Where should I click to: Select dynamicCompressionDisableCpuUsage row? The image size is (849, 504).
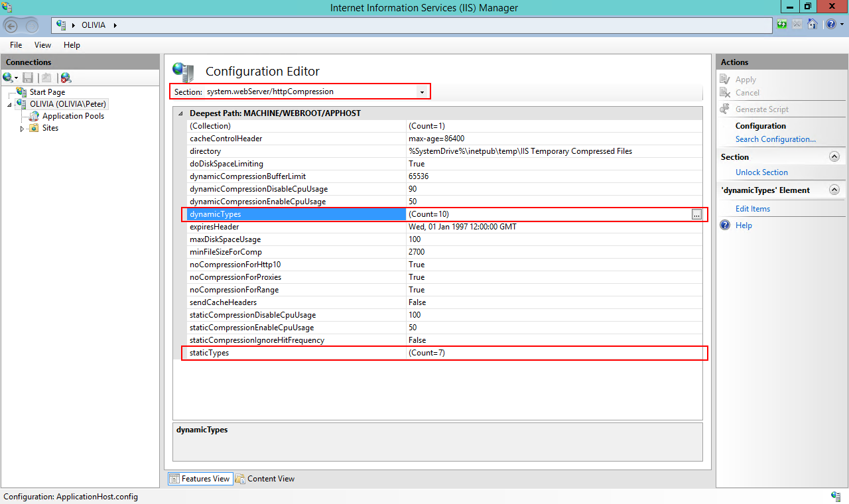tap(444, 189)
